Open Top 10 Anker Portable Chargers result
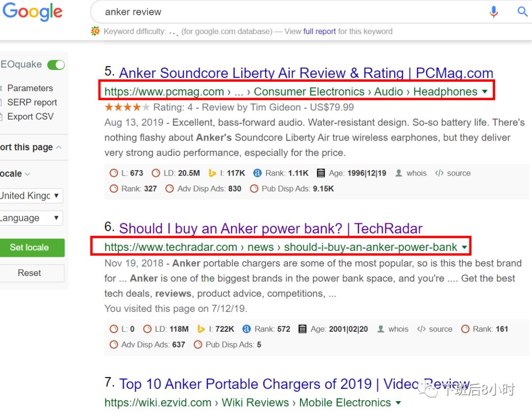This screenshot has width=532, height=413. tap(294, 384)
